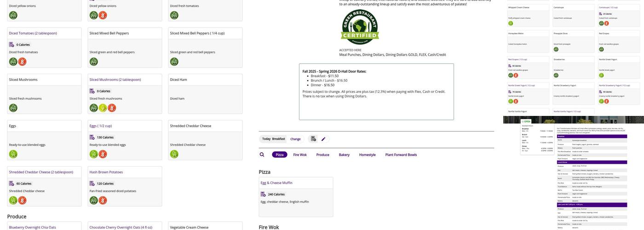The image size is (644, 230).
Task: Click gluten wheat icon on Diced Tomatoes card
Action: [22, 62]
